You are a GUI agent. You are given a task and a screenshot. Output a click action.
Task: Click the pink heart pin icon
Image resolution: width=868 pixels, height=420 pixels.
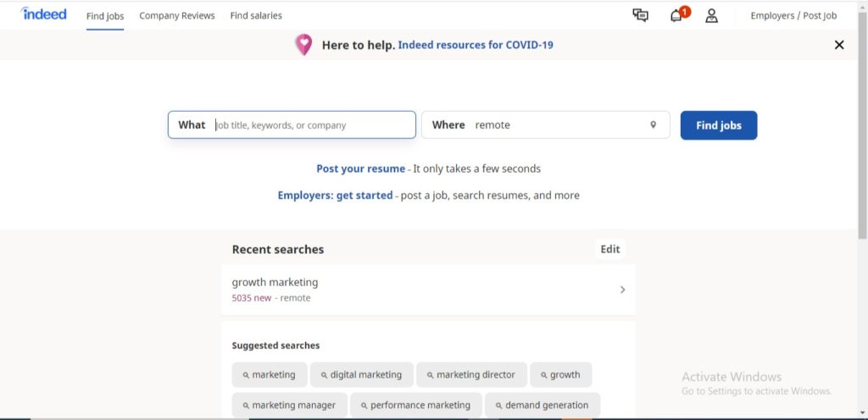click(303, 45)
